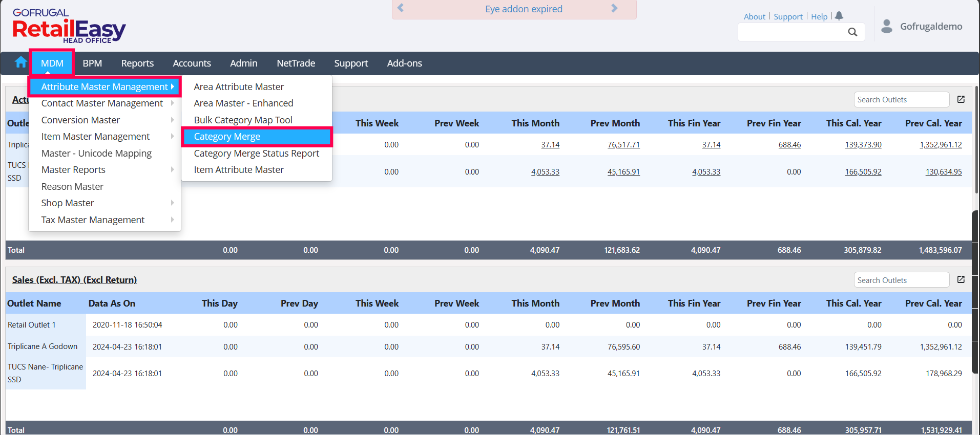Open the About link
Screen dimensions: 980x435
(x=754, y=16)
